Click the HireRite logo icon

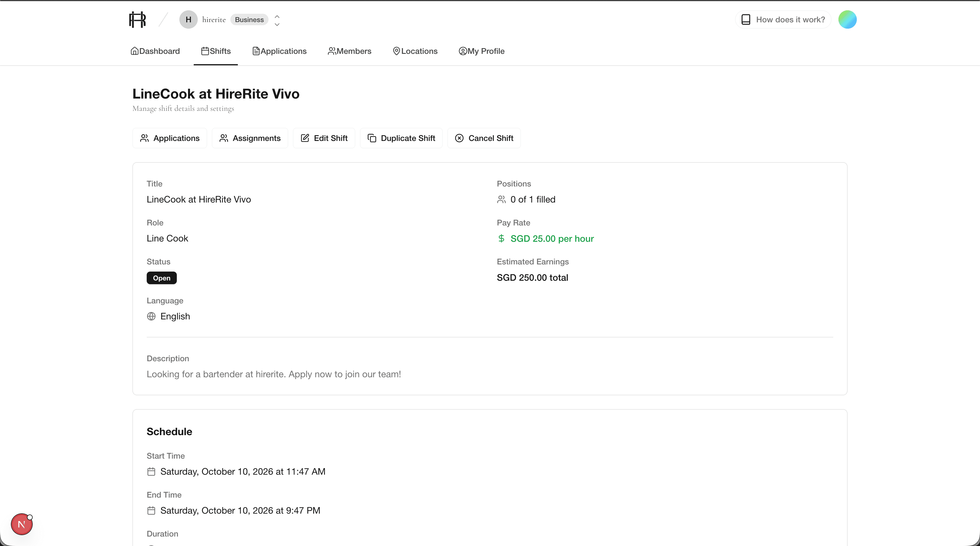[x=137, y=20]
